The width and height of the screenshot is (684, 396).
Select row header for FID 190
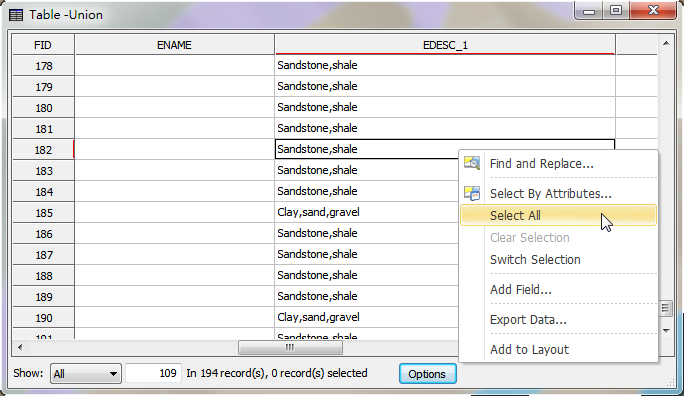click(x=43, y=318)
